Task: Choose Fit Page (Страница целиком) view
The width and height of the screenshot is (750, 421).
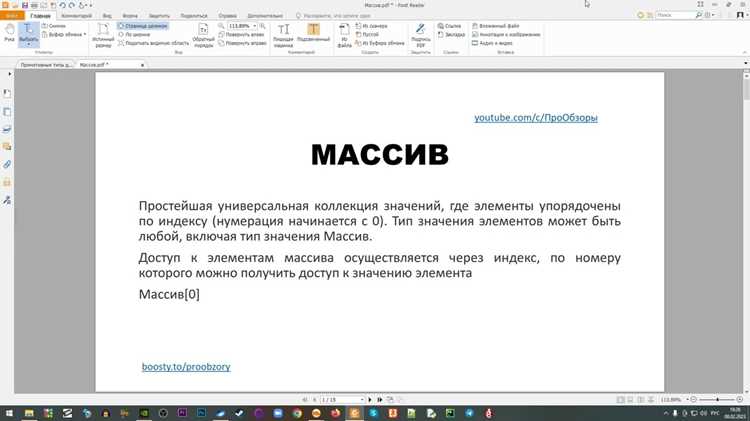Action: (x=143, y=26)
